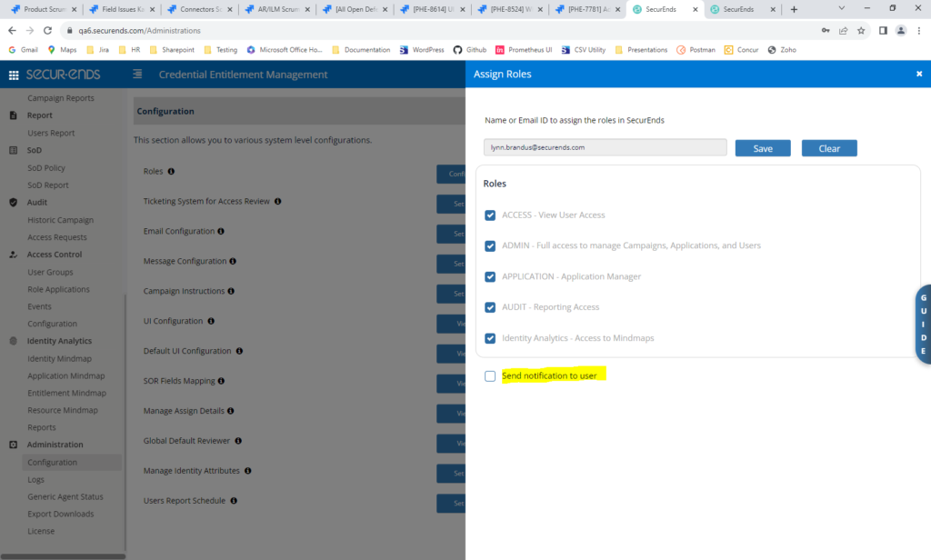Save the assigned roles
The image size is (931, 560).
[x=763, y=148]
